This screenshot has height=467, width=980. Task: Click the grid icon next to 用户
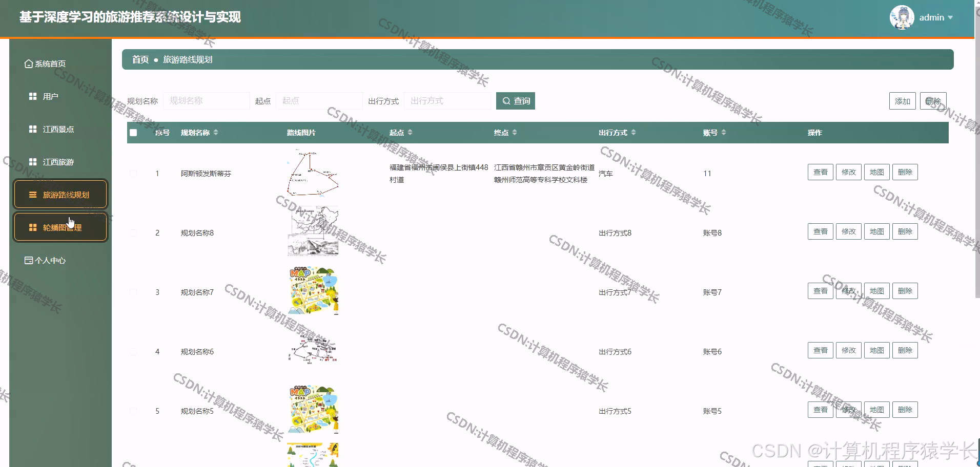point(33,96)
